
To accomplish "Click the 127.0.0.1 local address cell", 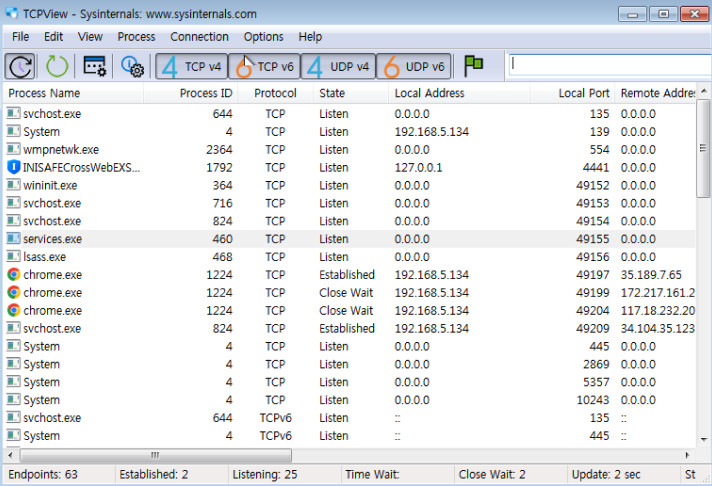I will point(418,168).
